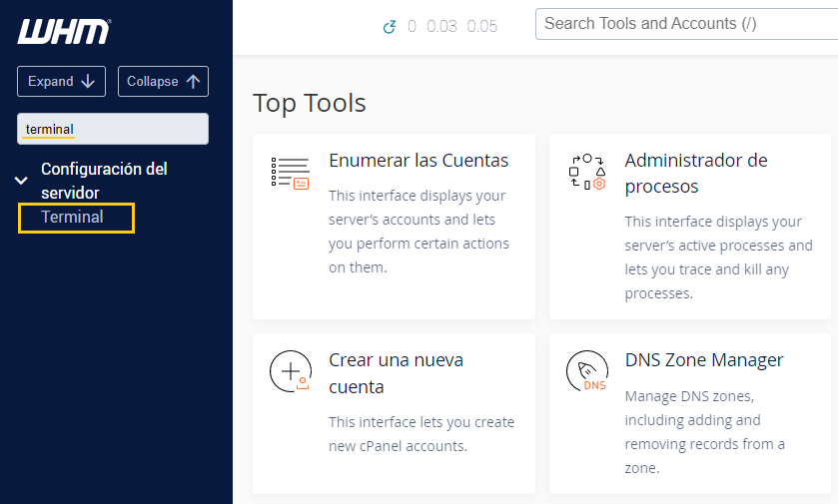838x504 pixels.
Task: Click the sidebar filter field containing 'terminal'
Action: click(113, 129)
